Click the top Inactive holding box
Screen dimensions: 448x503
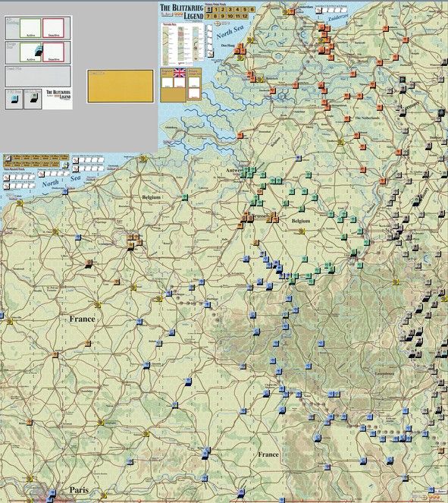click(x=54, y=28)
